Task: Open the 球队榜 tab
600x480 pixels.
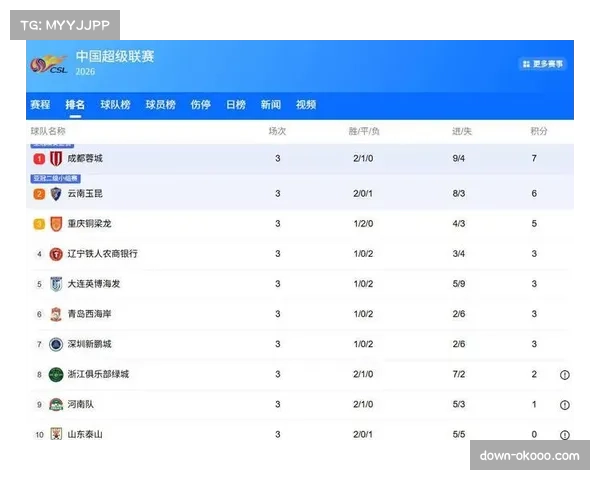Action: pyautogui.click(x=115, y=104)
